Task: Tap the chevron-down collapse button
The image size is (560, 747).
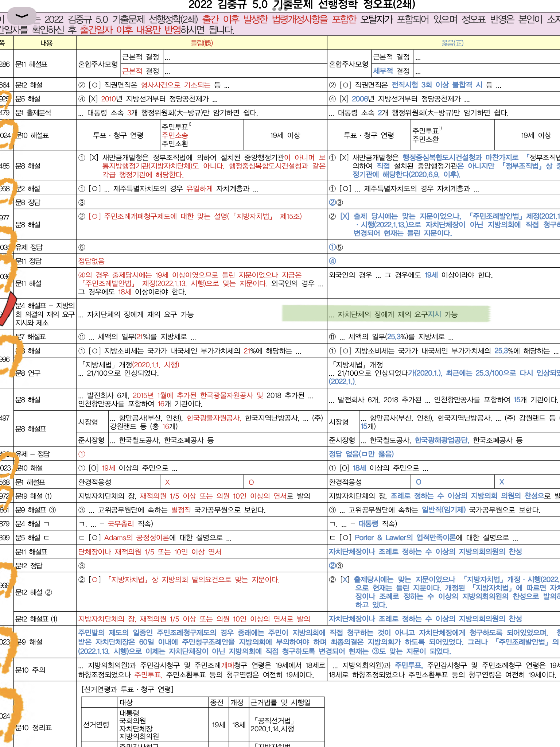Action: pos(22,16)
